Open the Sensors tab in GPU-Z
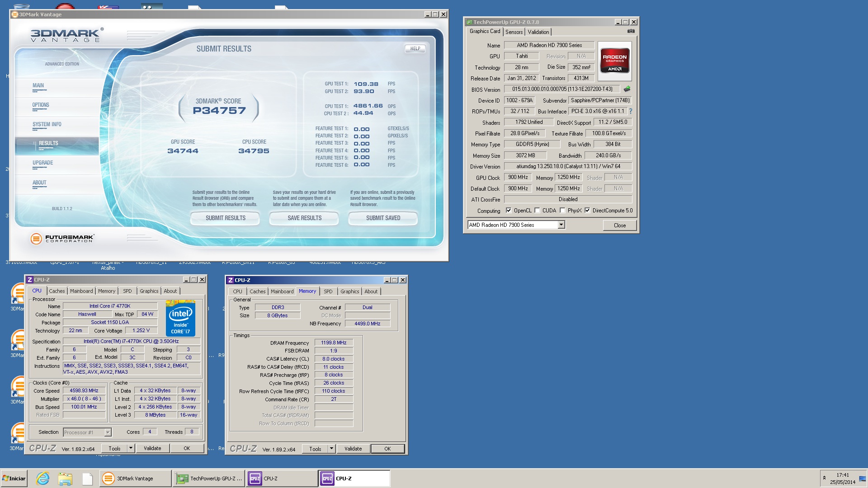Image resolution: width=868 pixels, height=488 pixels. 514,32
